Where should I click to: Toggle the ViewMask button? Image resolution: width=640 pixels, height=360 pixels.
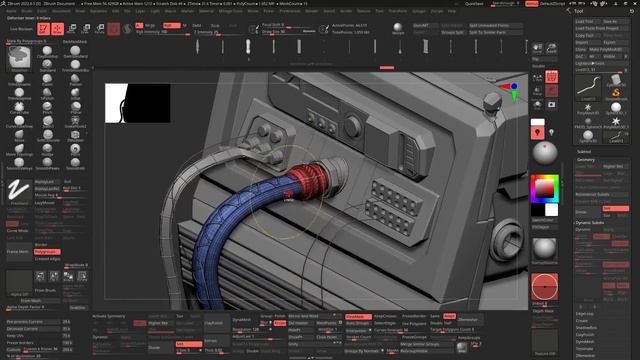[x=358, y=316]
